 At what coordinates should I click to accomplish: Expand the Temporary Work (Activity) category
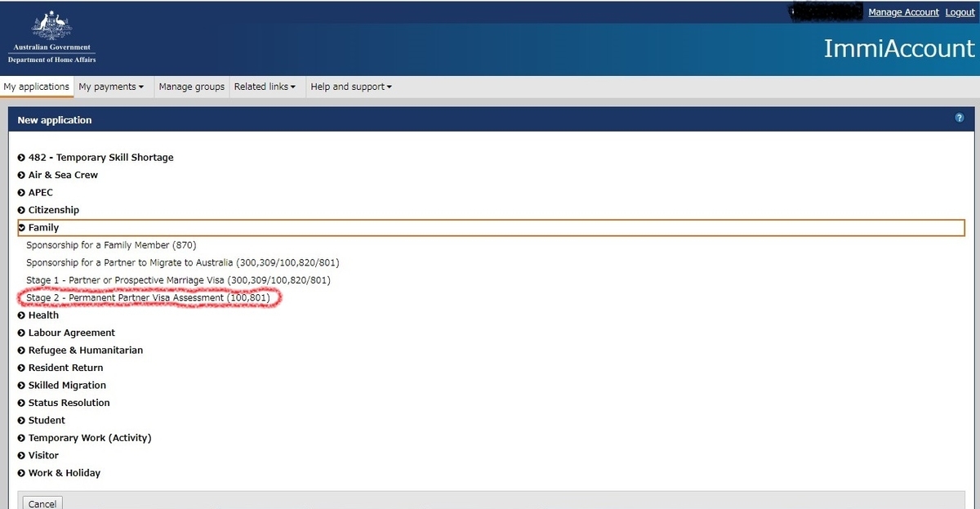85,438
